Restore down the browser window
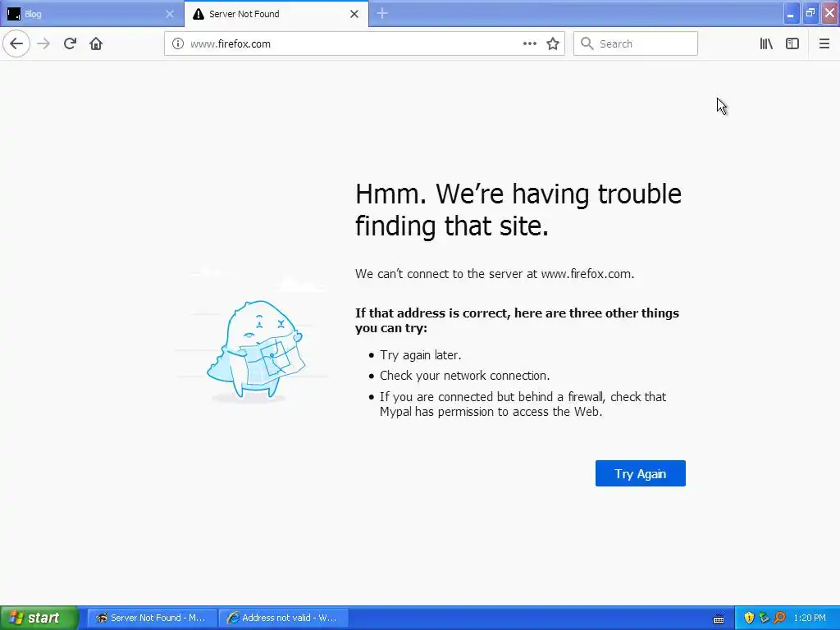This screenshot has height=630, width=840. click(x=810, y=13)
